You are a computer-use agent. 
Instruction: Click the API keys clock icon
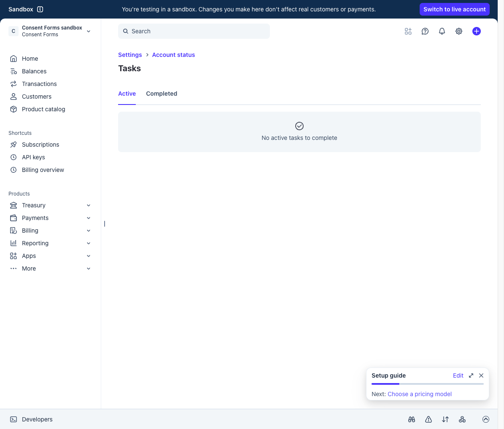click(13, 157)
